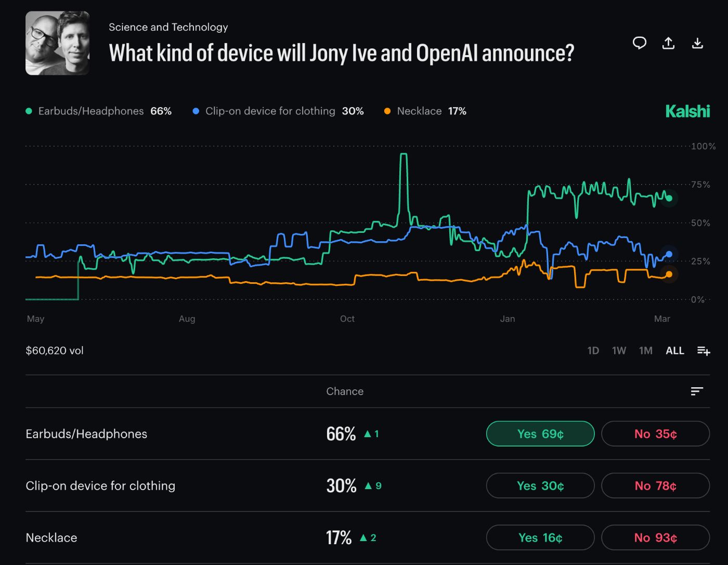728x565 pixels.
Task: Toggle the Earbuds/Headphones legend series
Action: 91,111
